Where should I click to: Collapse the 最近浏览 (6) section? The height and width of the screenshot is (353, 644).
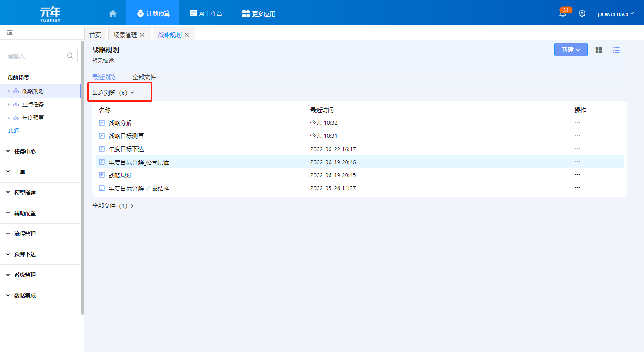[x=113, y=93]
